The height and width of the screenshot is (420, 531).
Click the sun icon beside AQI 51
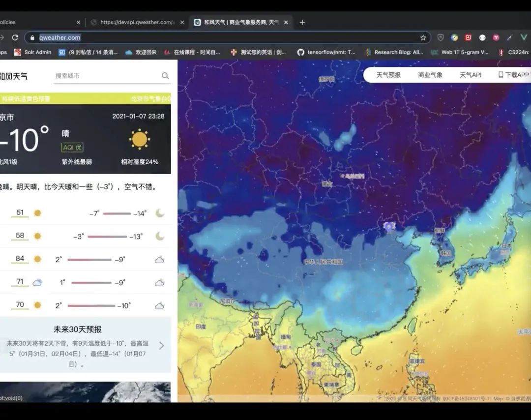(37, 213)
